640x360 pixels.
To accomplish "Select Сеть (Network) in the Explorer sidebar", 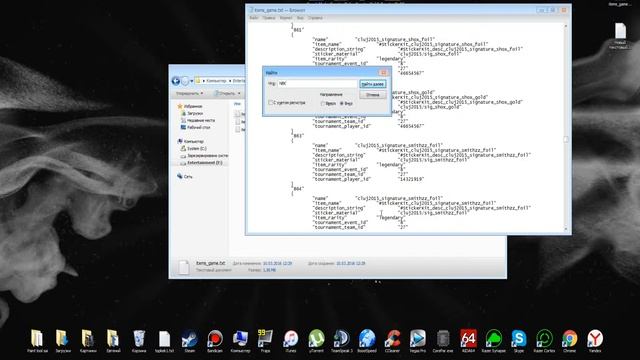I will coord(185,176).
